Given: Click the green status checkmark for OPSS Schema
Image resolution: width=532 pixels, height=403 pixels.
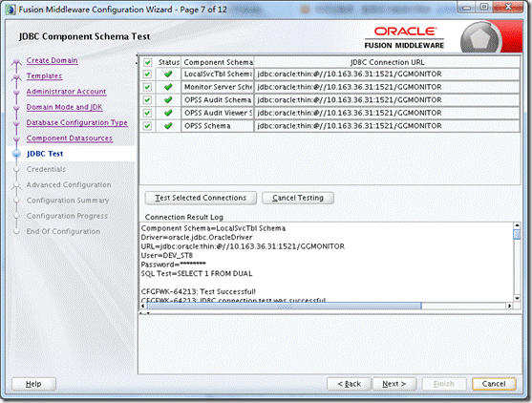Looking at the screenshot, I should pyautogui.click(x=168, y=126).
